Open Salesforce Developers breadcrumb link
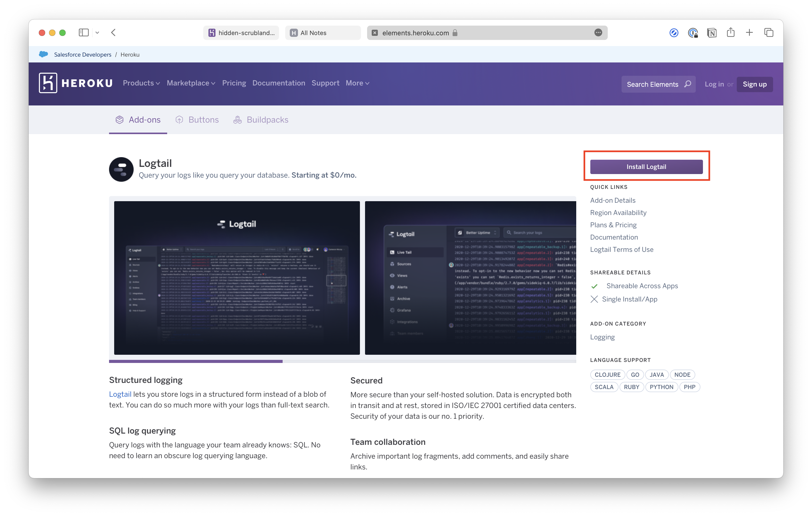The height and width of the screenshot is (516, 812). pos(83,55)
